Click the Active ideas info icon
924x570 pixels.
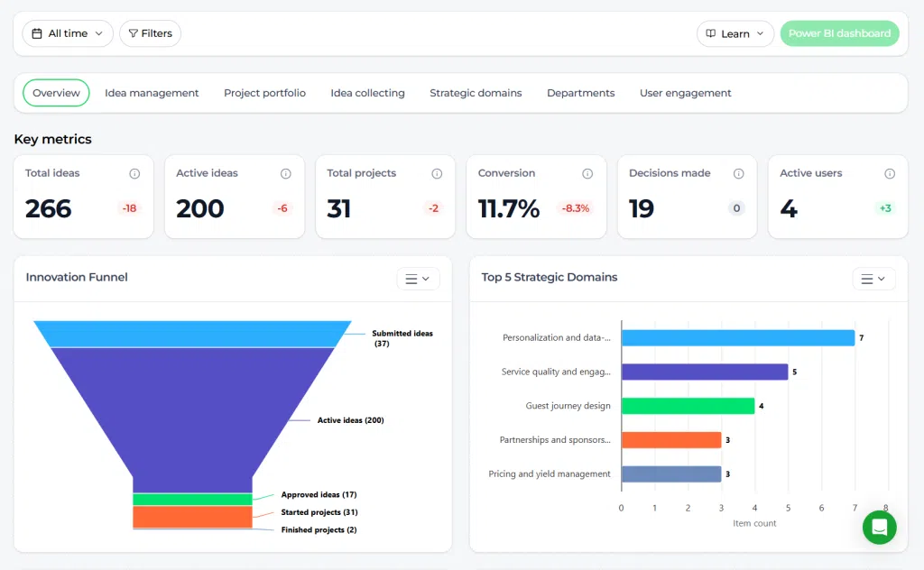(286, 174)
